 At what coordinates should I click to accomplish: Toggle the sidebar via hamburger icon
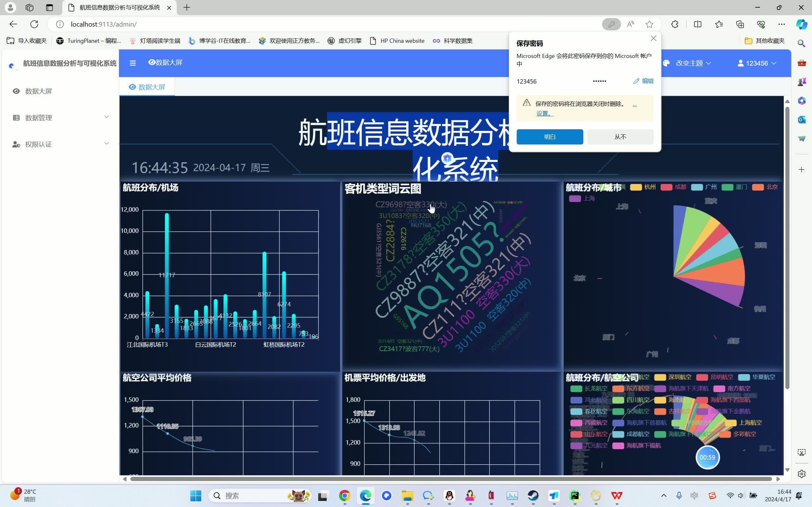coord(133,63)
